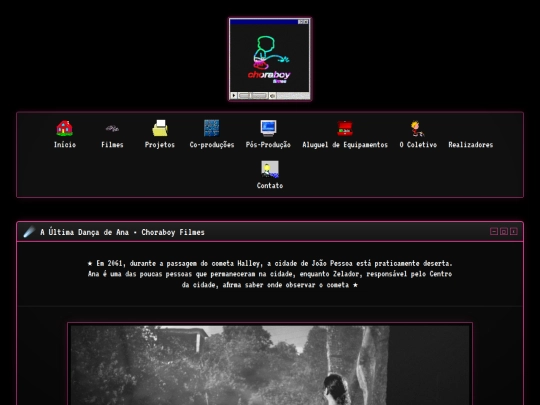Open the Pós-Produção computer monitor icon
The height and width of the screenshot is (405, 540).
pos(268,128)
